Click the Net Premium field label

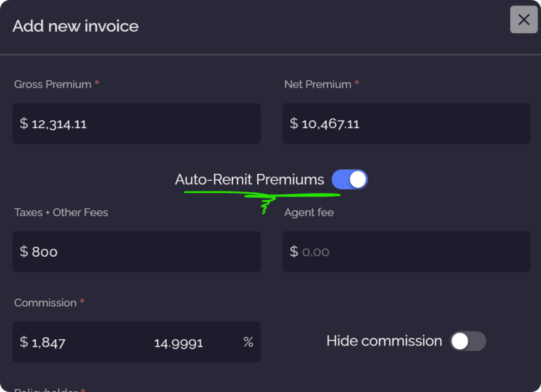[x=318, y=84]
